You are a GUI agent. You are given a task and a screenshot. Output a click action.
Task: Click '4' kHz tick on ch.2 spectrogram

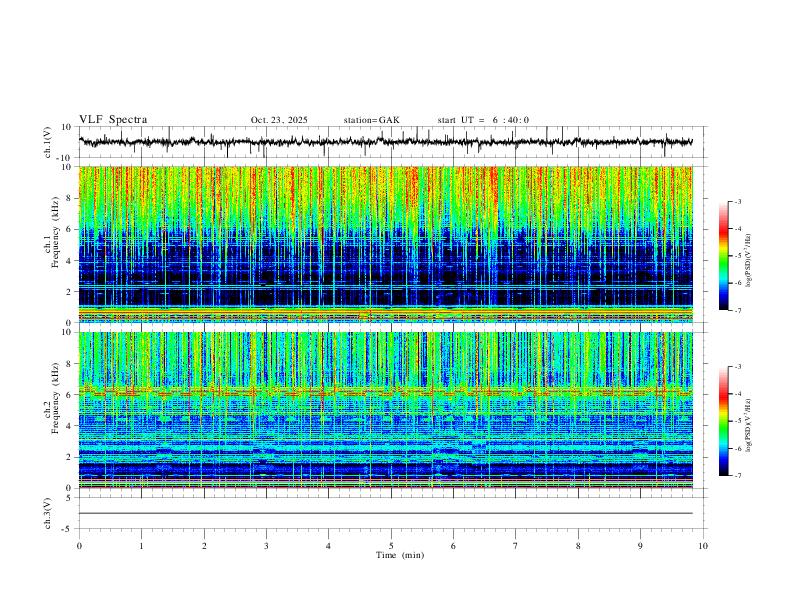click(70, 426)
